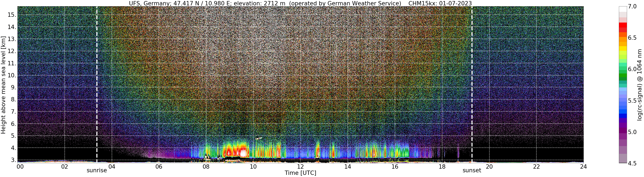Image resolution: width=644 pixels, height=177 pixels.
Task: Click the 11. height axis tick label
Action: 12,63
